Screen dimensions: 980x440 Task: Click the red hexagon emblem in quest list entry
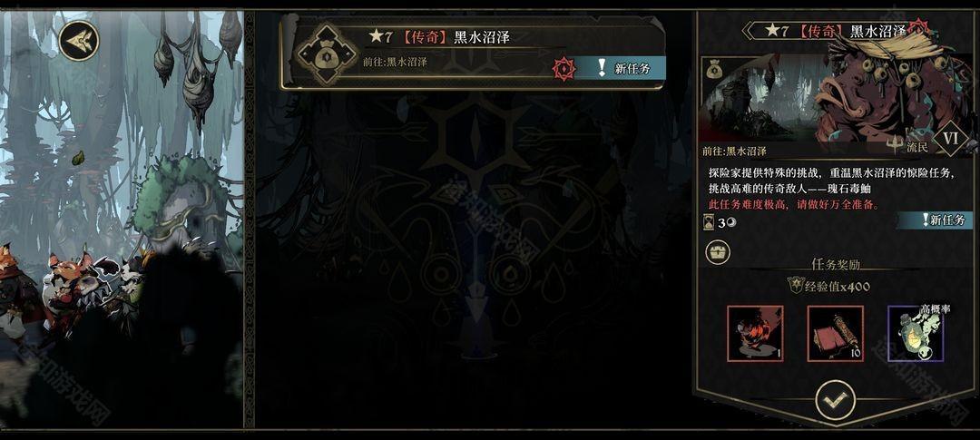(563, 69)
